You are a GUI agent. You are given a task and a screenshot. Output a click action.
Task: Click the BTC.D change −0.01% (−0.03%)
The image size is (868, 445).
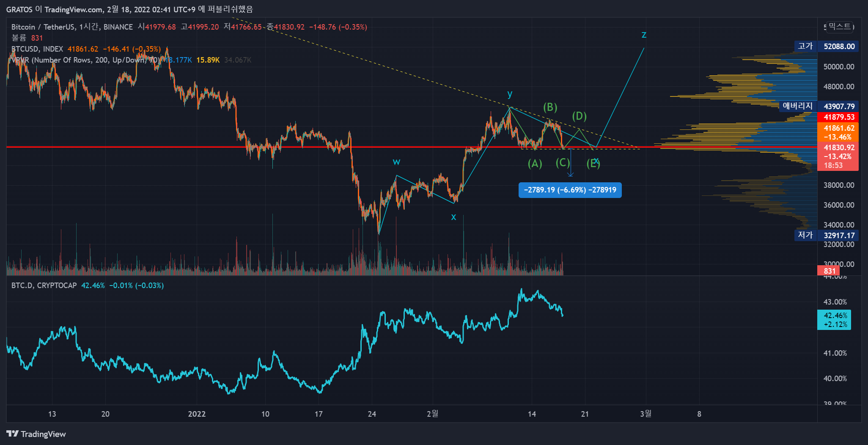[137, 286]
